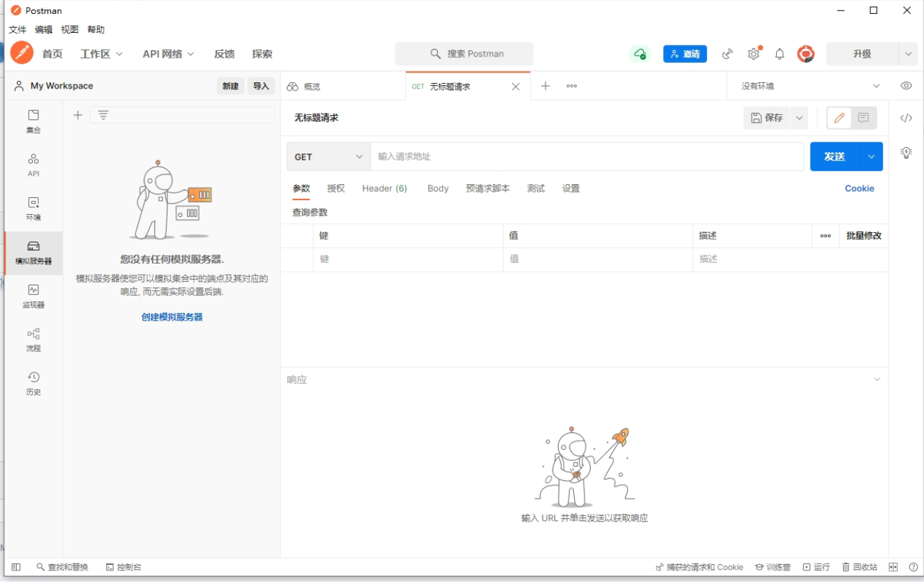Select the 测试 tab
924x583 pixels.
click(x=536, y=188)
